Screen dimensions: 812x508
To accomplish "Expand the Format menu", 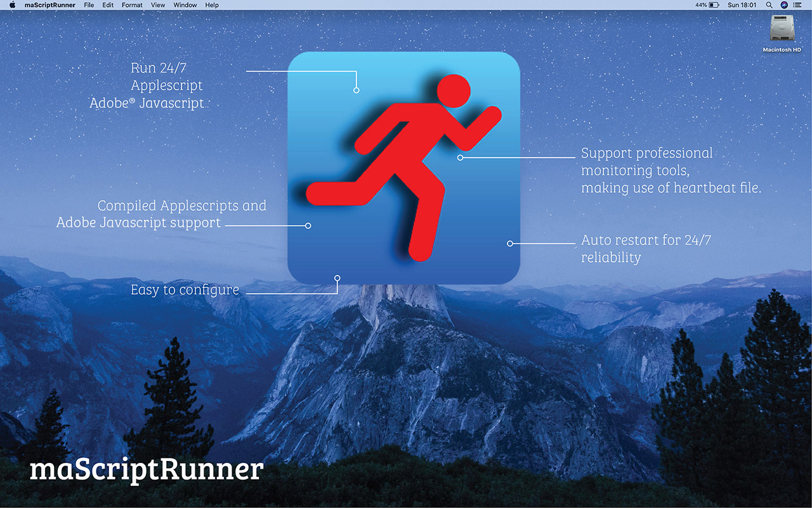I will pos(131,5).
